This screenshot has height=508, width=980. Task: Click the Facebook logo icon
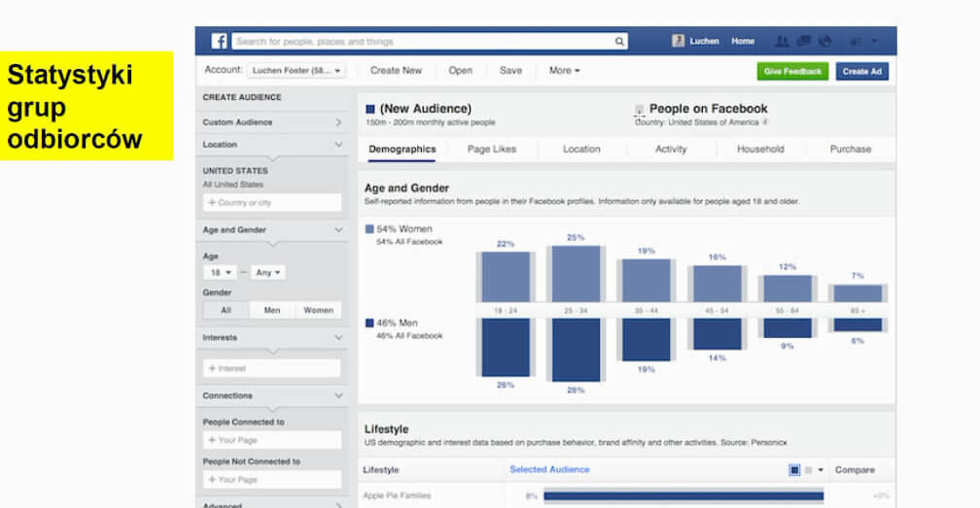[220, 42]
